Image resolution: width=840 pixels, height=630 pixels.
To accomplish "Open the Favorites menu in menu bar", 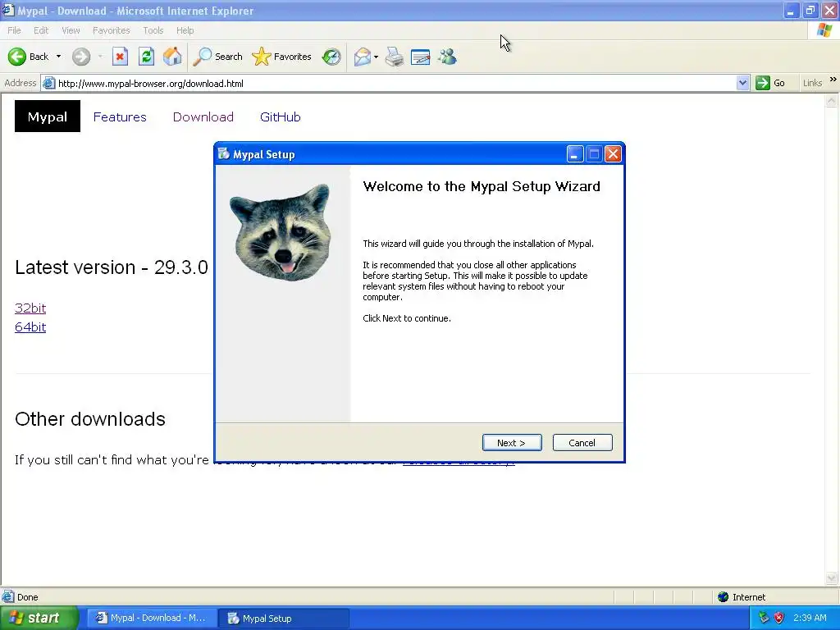I will click(x=111, y=30).
